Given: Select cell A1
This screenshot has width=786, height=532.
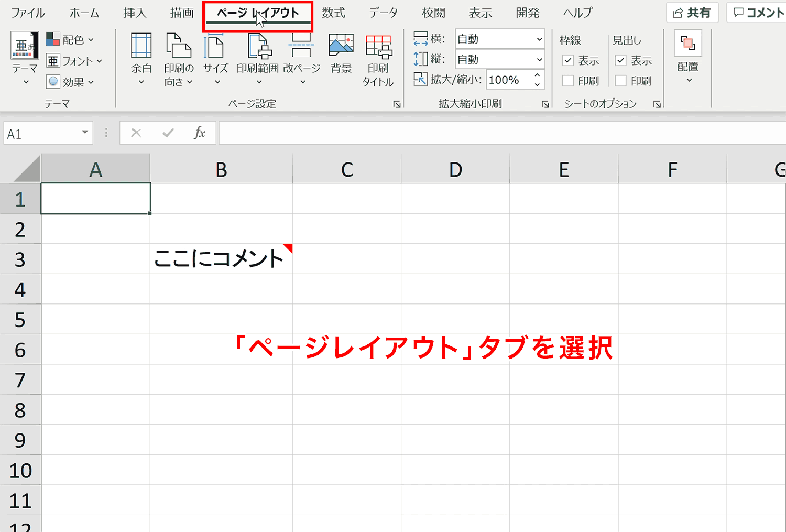Looking at the screenshot, I should coord(96,198).
